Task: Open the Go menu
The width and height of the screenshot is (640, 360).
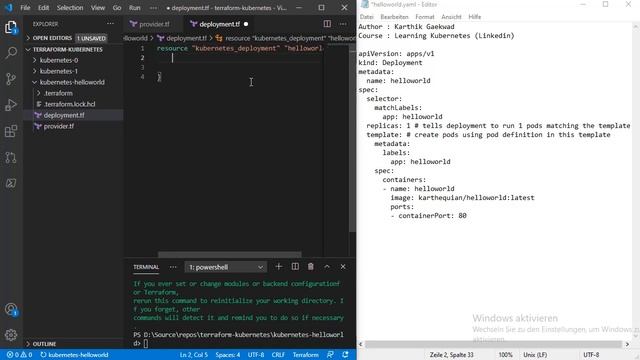Action: coord(117,8)
